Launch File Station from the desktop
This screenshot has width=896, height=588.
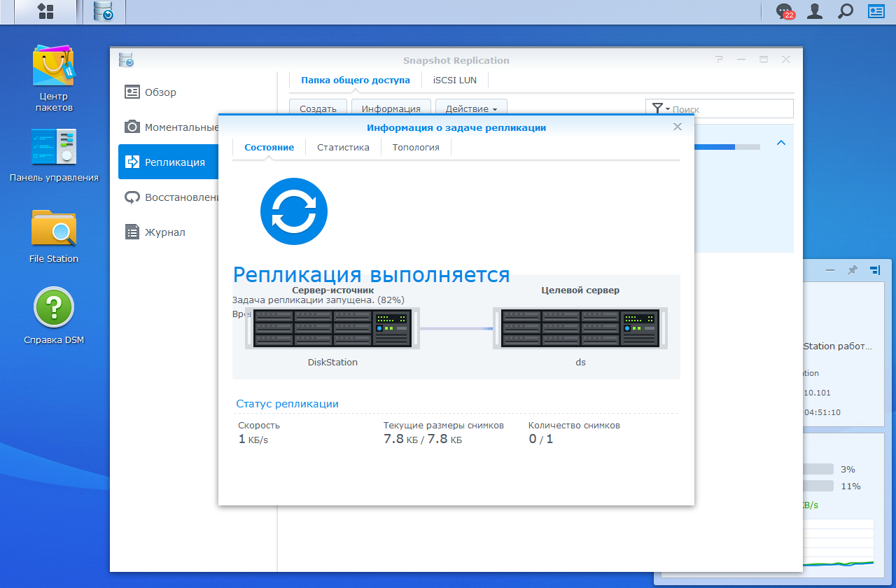coord(54,236)
